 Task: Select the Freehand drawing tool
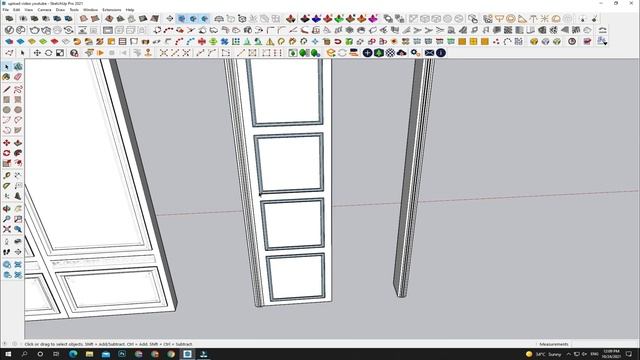[x=18, y=89]
